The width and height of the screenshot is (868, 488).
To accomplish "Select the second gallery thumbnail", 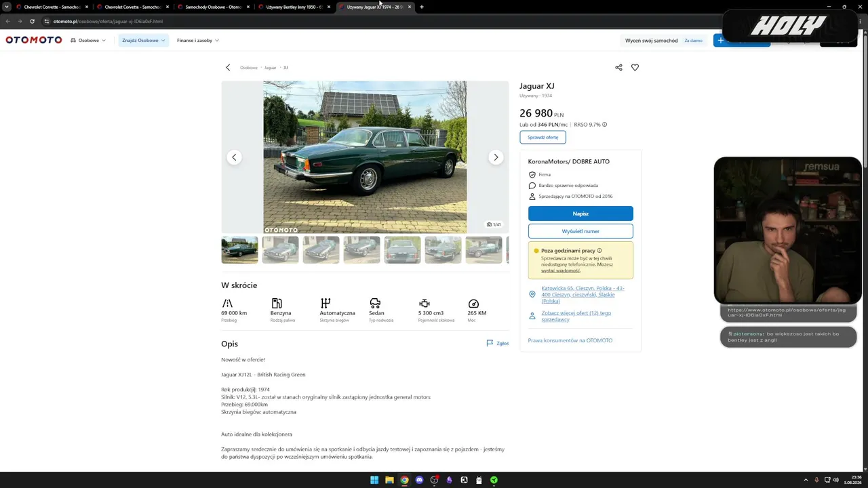I will pyautogui.click(x=280, y=250).
